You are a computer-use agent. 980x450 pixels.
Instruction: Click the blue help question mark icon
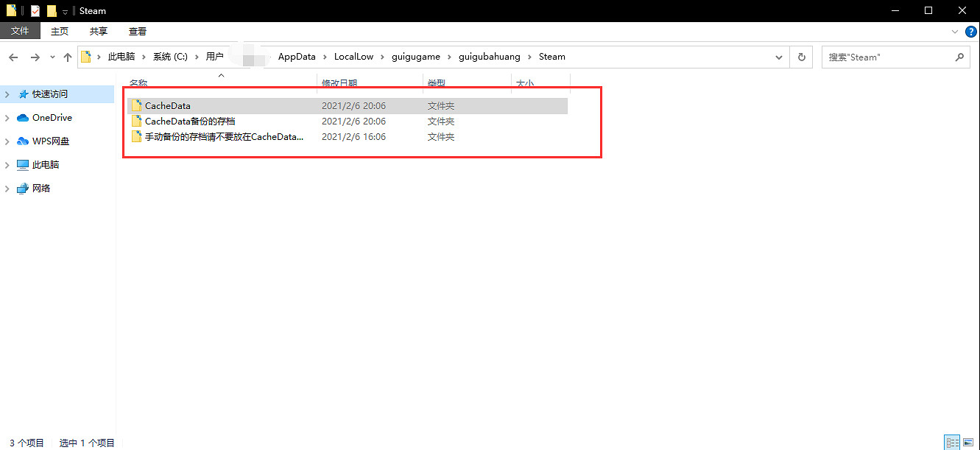click(x=971, y=32)
